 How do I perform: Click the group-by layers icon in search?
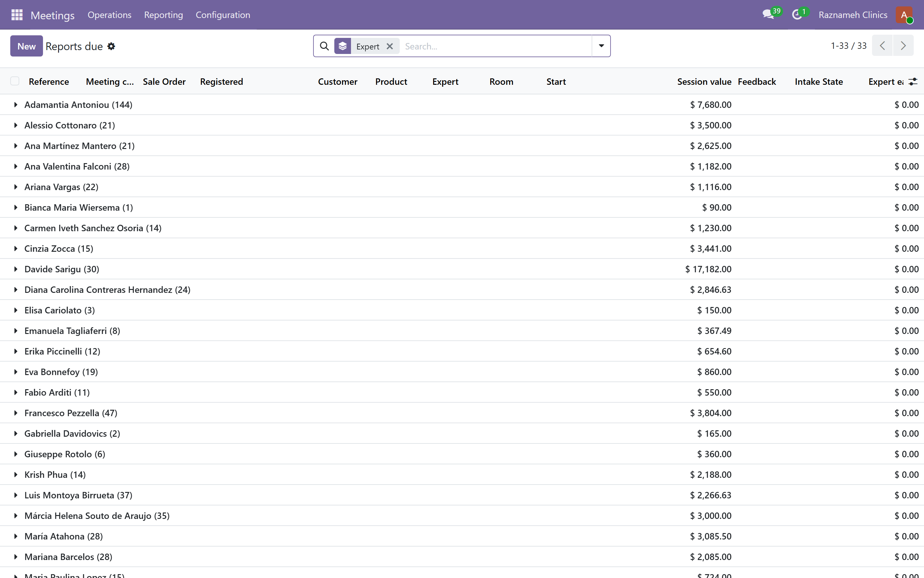click(x=343, y=46)
